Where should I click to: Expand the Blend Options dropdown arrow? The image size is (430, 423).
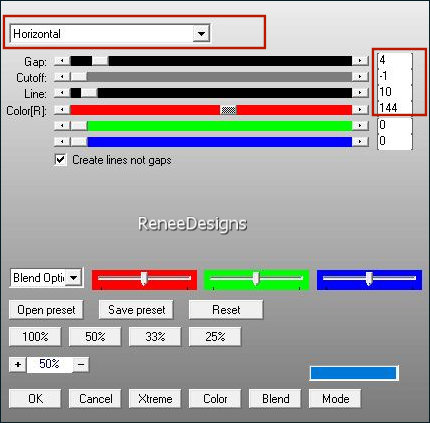coord(74,277)
